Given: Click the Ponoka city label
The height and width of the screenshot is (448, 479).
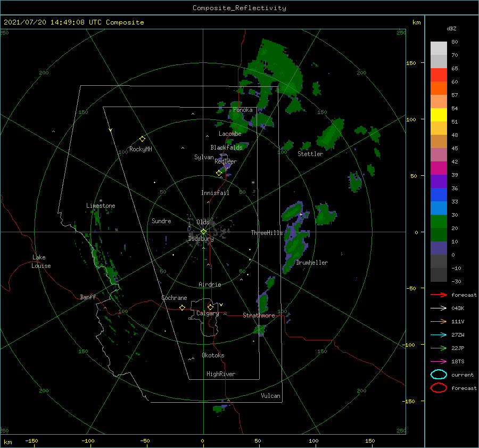Looking at the screenshot, I should pyautogui.click(x=243, y=110).
